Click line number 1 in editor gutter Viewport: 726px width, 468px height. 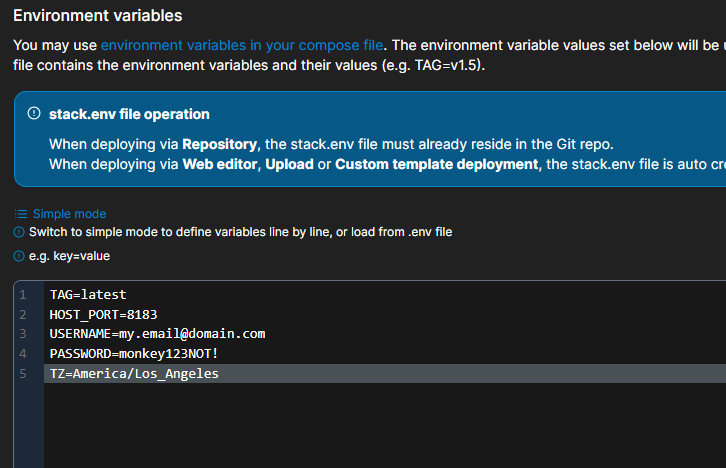pyautogui.click(x=22, y=295)
